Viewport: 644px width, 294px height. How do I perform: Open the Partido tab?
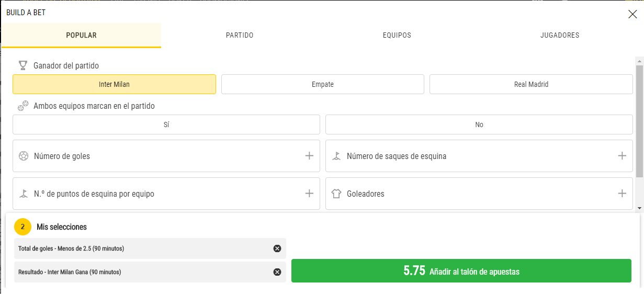pyautogui.click(x=240, y=36)
